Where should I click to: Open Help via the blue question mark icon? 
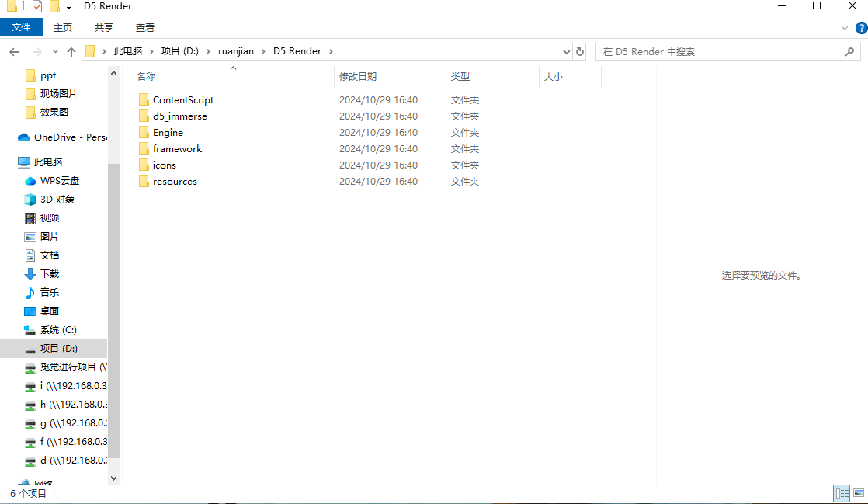coord(861,28)
